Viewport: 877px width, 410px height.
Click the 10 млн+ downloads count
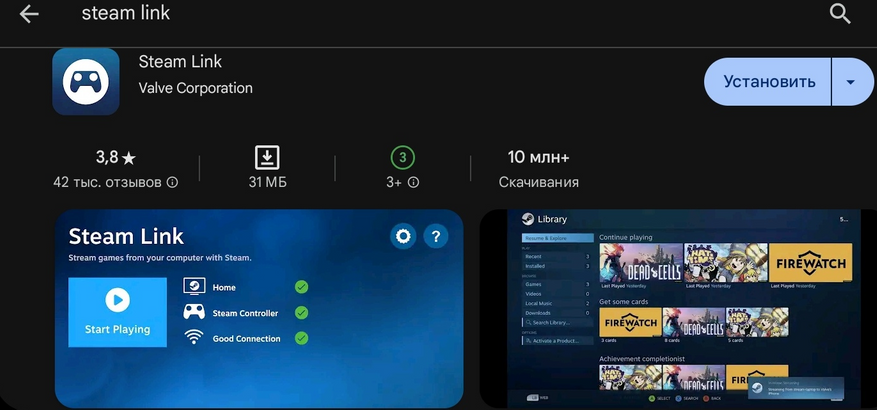click(x=538, y=158)
